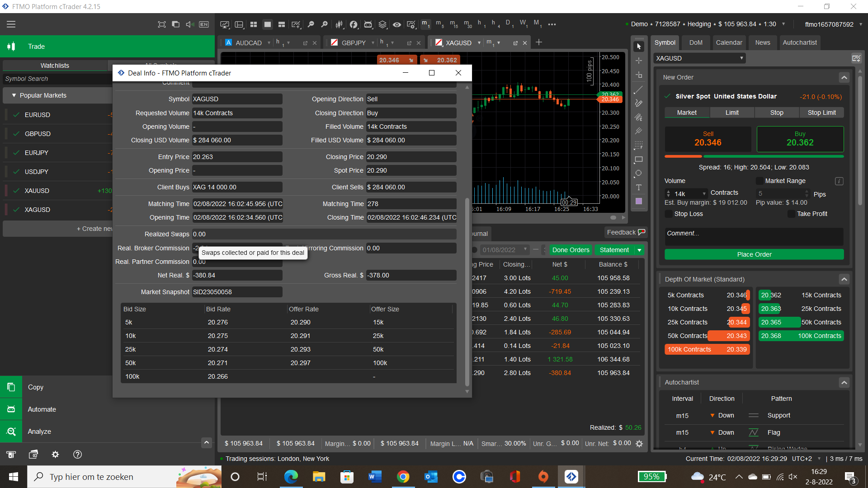Image resolution: width=868 pixels, height=488 pixels.
Task: Open the XAGUSD symbol dropdown
Action: point(699,58)
